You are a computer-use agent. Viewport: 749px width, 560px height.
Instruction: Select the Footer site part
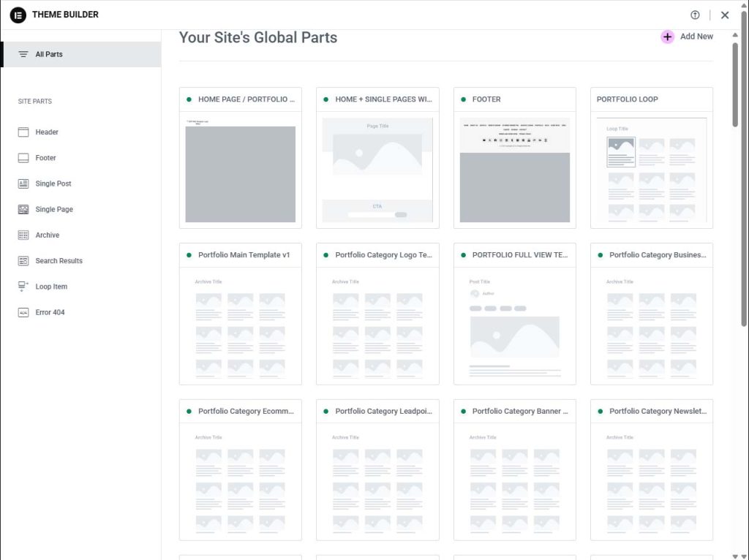(46, 157)
